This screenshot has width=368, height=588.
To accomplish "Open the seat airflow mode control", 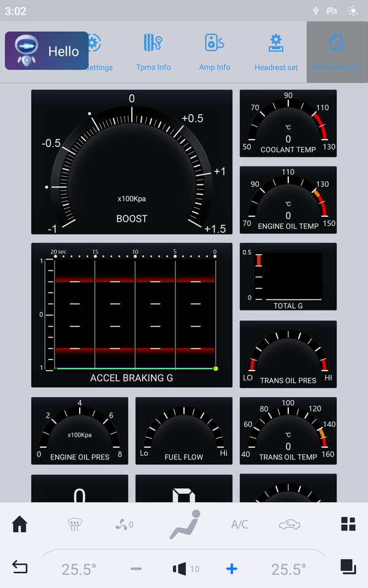I will pyautogui.click(x=185, y=524).
